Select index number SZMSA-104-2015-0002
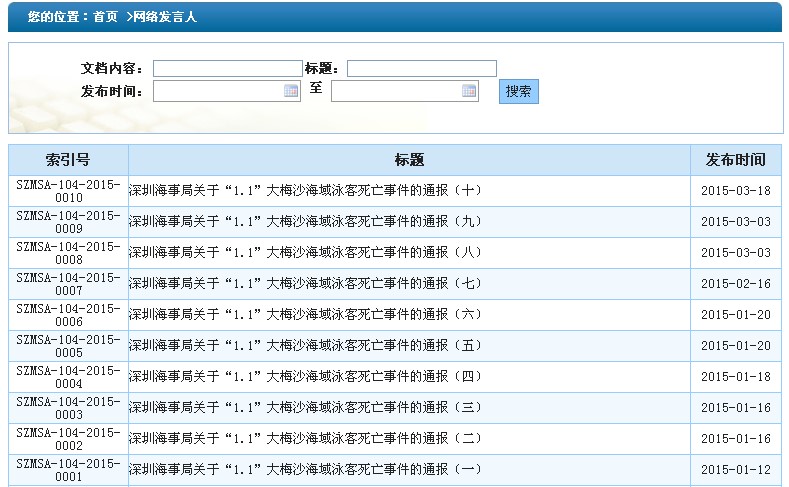 pos(68,439)
